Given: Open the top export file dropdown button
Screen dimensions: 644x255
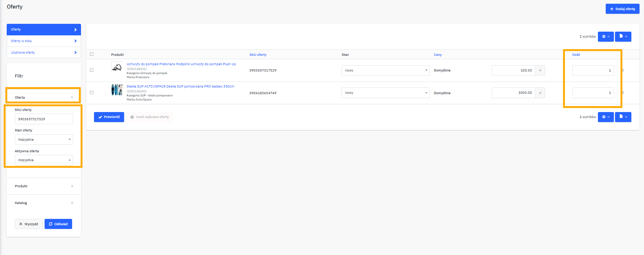Looking at the screenshot, I should [623, 36].
